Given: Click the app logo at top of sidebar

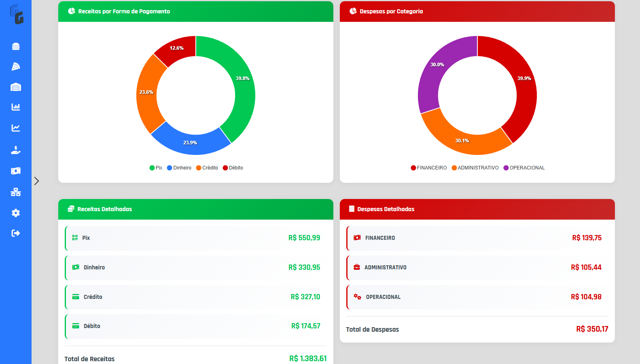Looking at the screenshot, I should [x=17, y=14].
